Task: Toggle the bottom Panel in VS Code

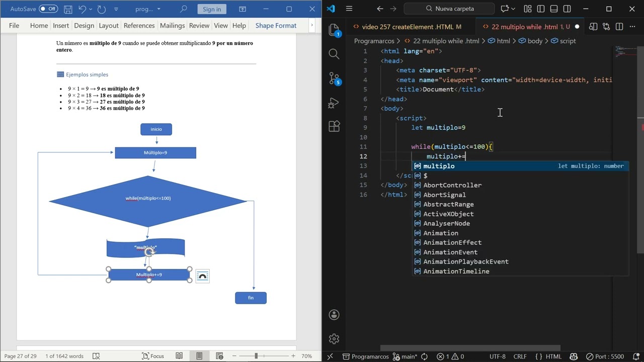Action: point(554,9)
